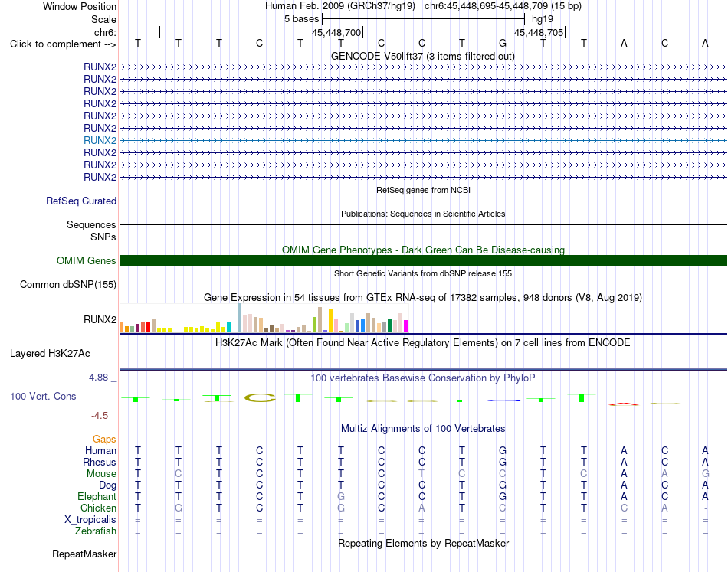Image resolution: width=728 pixels, height=572 pixels.
Task: Open '100 vertebrates Basewise Conservation by PhyloP' title
Action: (423, 378)
